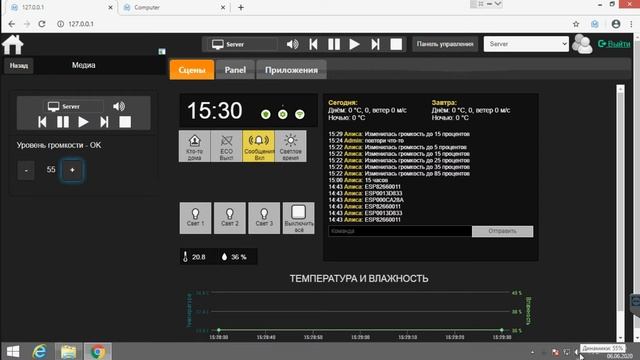This screenshot has height=360, width=640.
Task: Increase volume with plus button
Action: point(72,170)
